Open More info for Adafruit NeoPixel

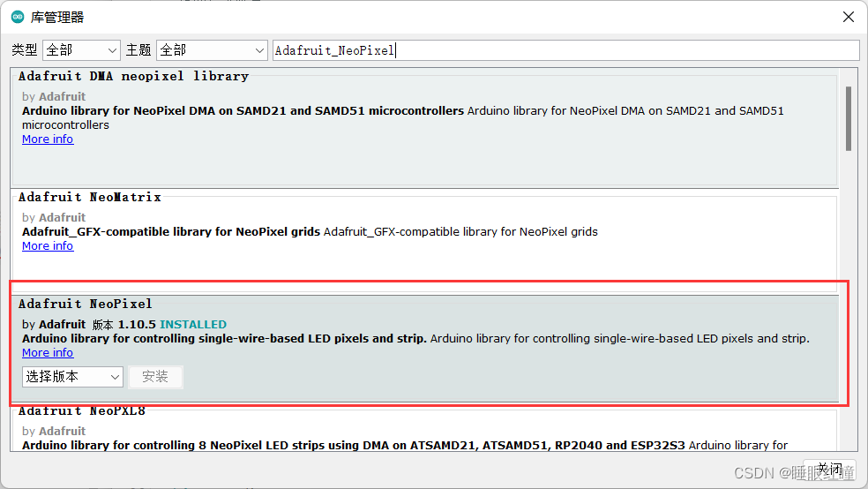pos(48,353)
